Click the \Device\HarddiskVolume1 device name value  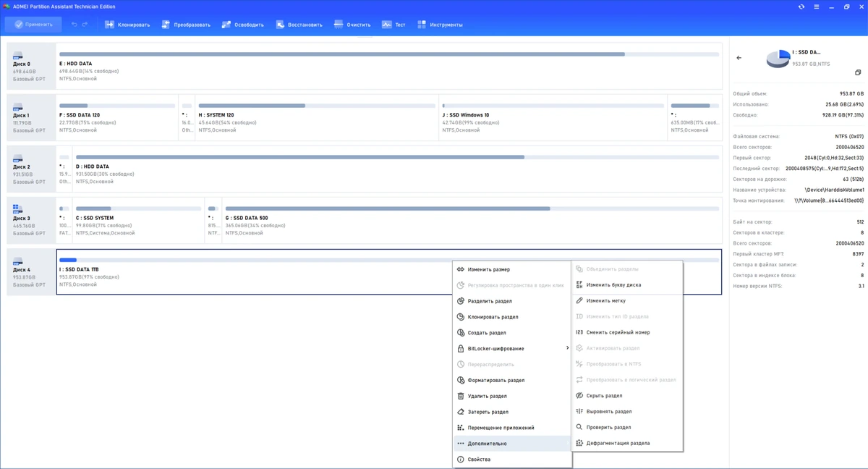click(834, 190)
